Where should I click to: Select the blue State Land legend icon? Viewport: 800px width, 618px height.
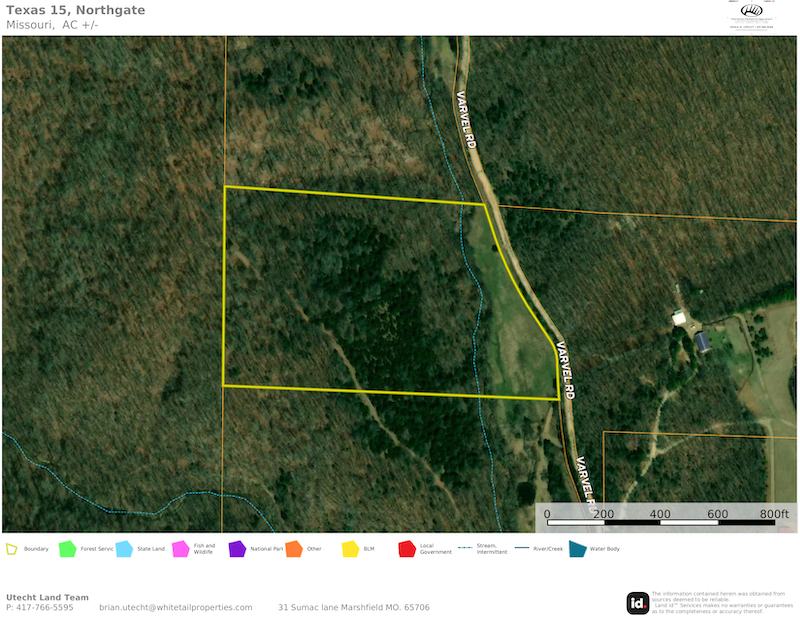click(x=124, y=549)
